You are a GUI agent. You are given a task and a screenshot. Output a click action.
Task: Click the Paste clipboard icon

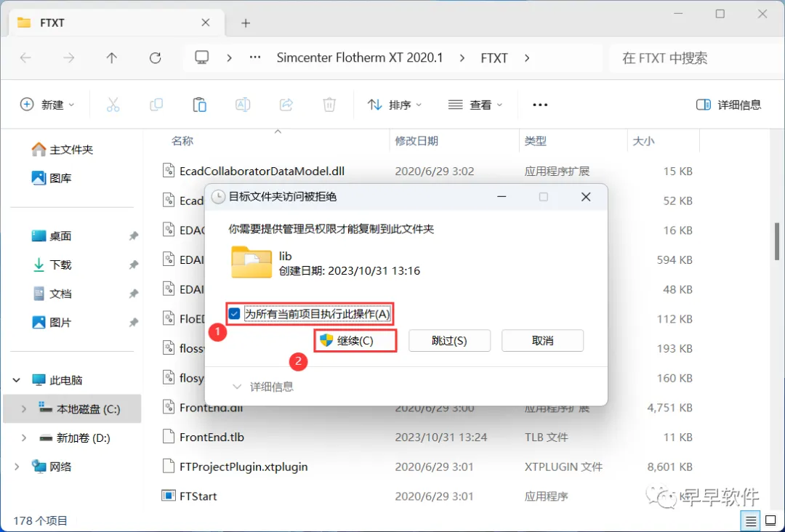coord(199,105)
